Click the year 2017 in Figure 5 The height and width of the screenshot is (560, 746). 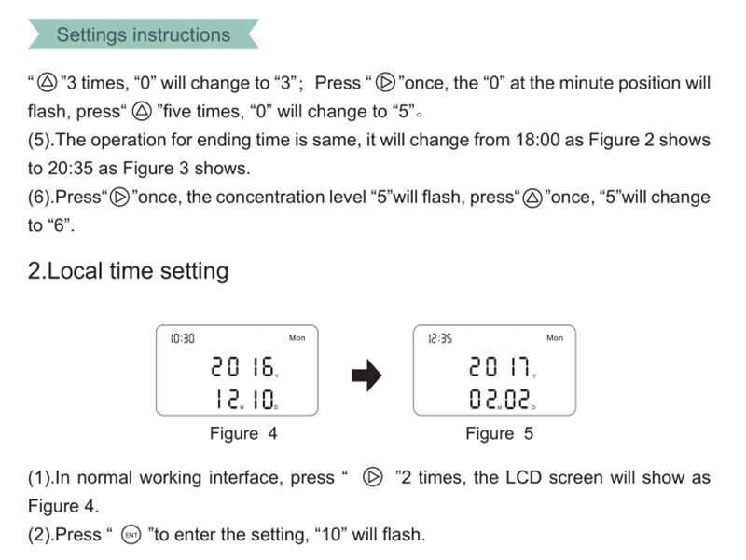tap(501, 366)
